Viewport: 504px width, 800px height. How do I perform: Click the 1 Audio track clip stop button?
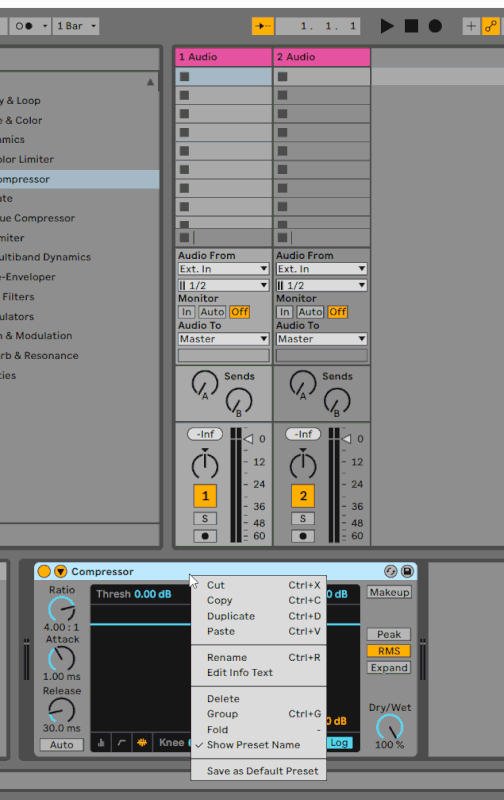click(185, 237)
